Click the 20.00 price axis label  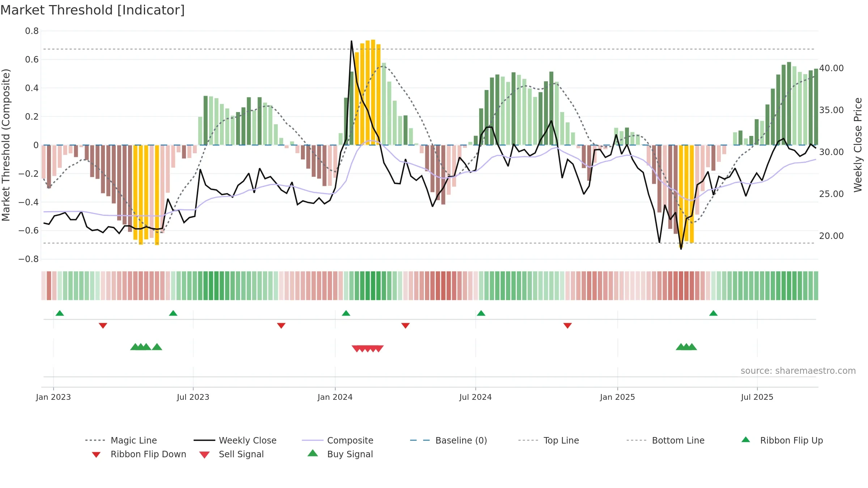pyautogui.click(x=831, y=236)
